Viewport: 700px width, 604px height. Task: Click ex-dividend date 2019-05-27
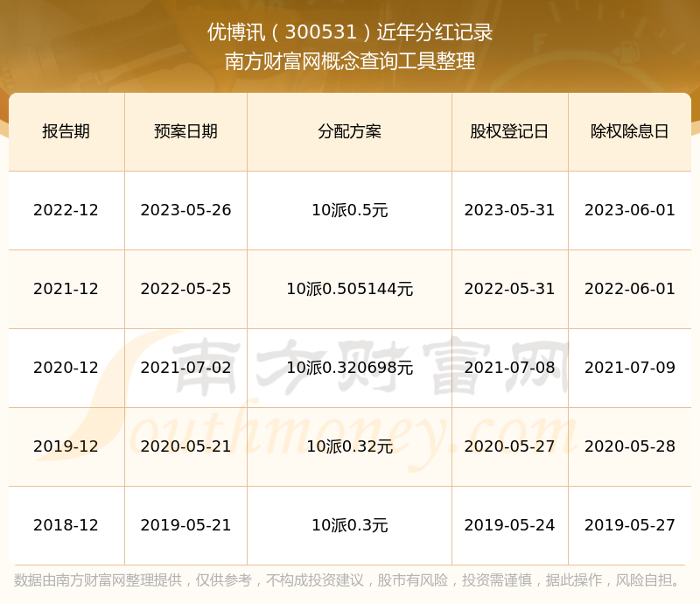[x=629, y=524]
